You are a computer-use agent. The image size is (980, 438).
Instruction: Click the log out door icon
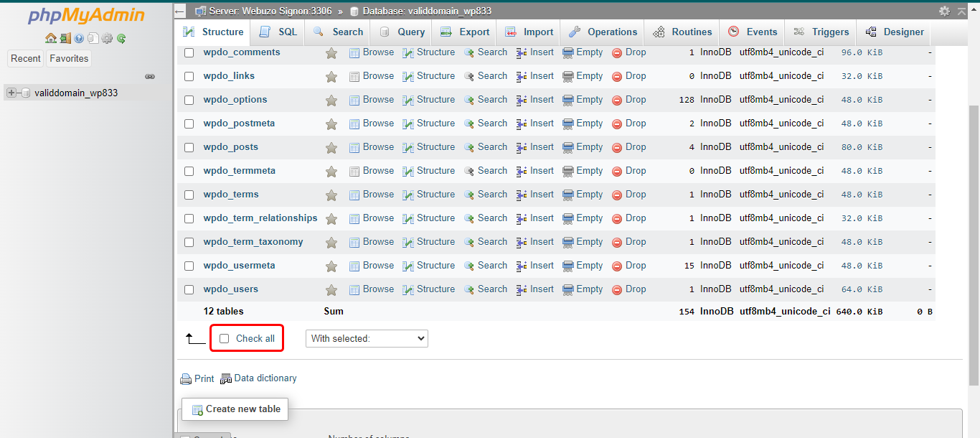point(65,39)
